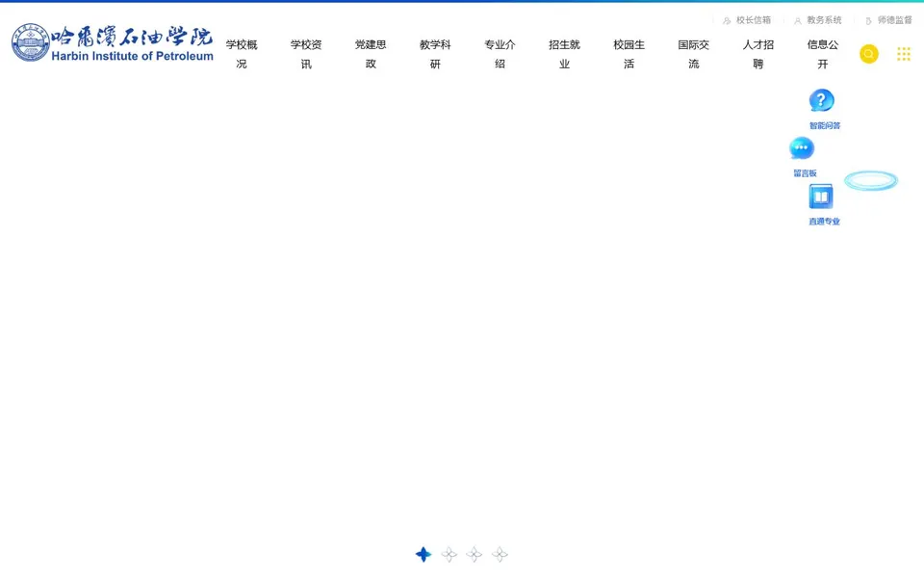Select the first (solid blue) carousel indicator
Image resolution: width=924 pixels, height=578 pixels.
coord(423,555)
